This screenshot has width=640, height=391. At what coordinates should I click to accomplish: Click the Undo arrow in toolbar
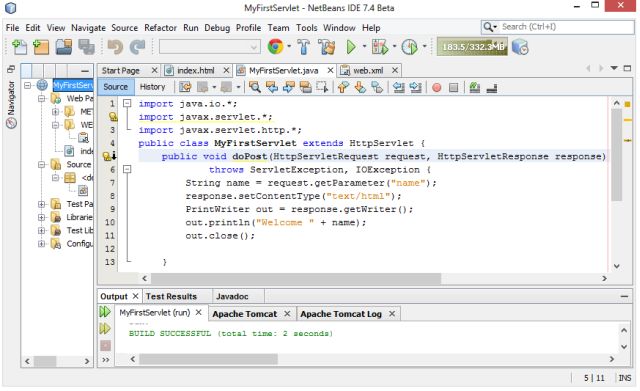[x=115, y=47]
